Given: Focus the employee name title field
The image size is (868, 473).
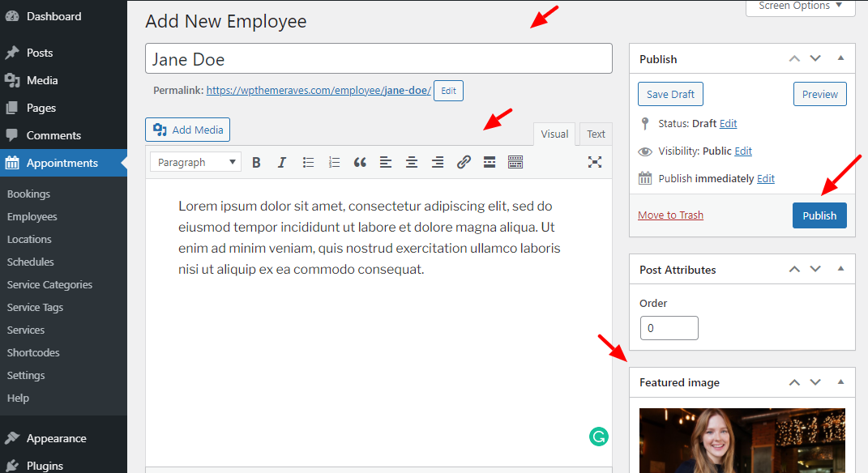Looking at the screenshot, I should point(378,58).
